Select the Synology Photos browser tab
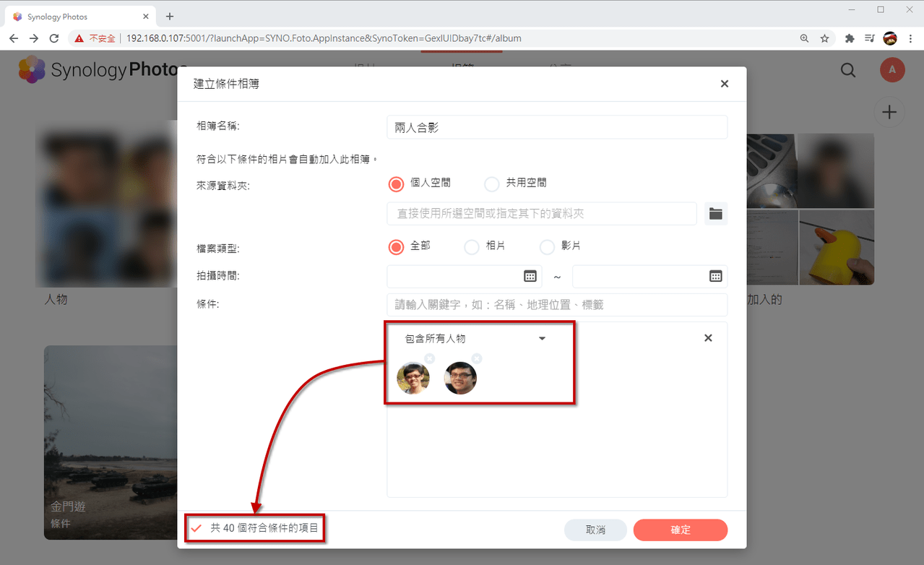This screenshot has height=565, width=924. (80, 16)
